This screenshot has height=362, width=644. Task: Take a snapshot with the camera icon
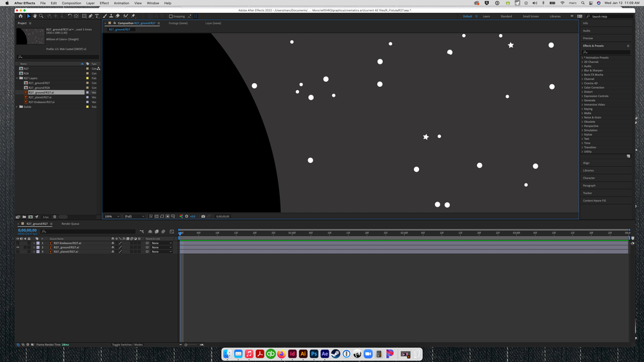pos(203,216)
